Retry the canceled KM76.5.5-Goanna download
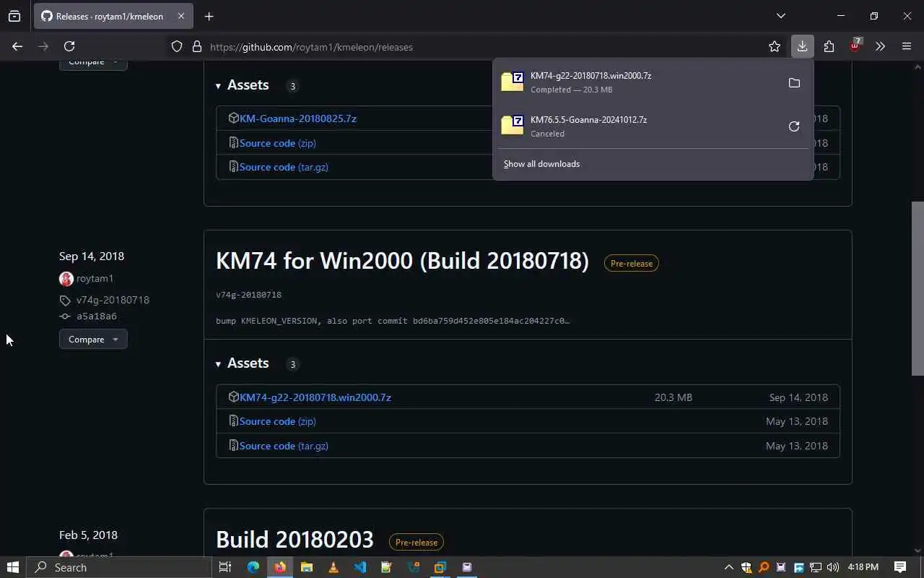The image size is (924, 578). coord(794,126)
